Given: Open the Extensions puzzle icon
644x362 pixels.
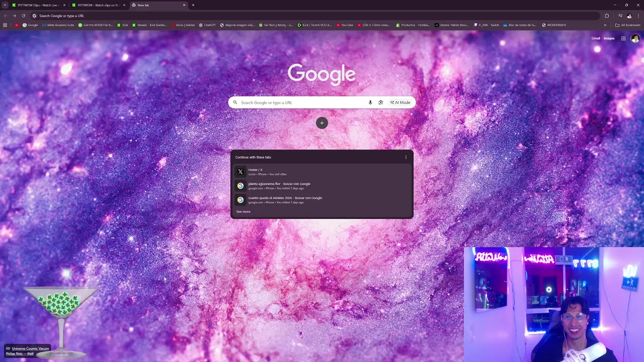Looking at the screenshot, I should [607, 16].
